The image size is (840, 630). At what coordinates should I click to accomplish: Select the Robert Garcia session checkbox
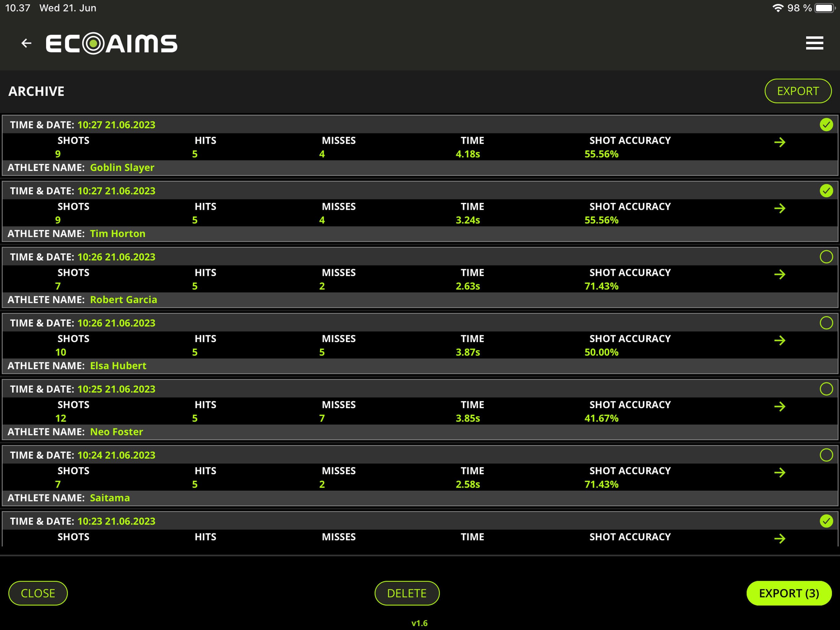click(826, 257)
